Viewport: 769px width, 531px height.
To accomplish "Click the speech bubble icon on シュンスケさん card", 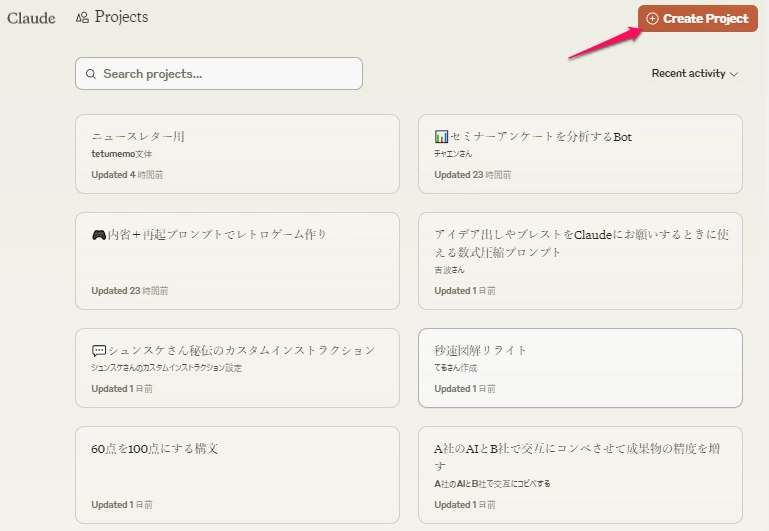I will point(99,351).
